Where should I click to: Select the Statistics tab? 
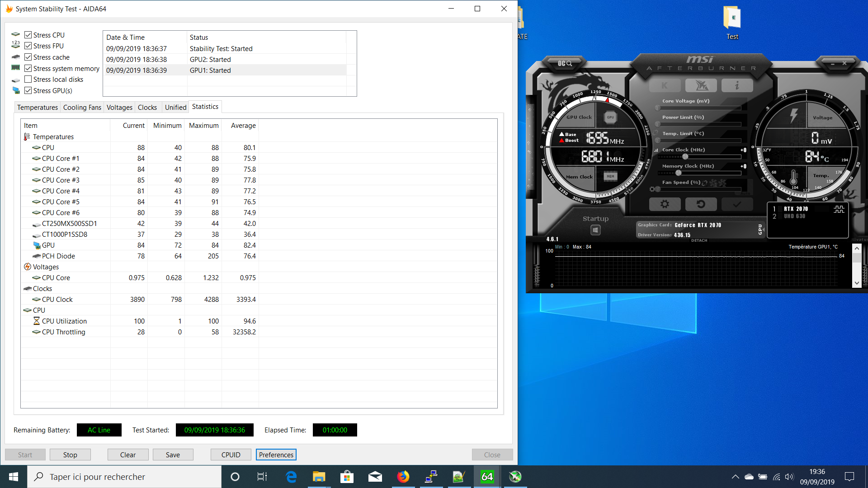click(x=205, y=107)
